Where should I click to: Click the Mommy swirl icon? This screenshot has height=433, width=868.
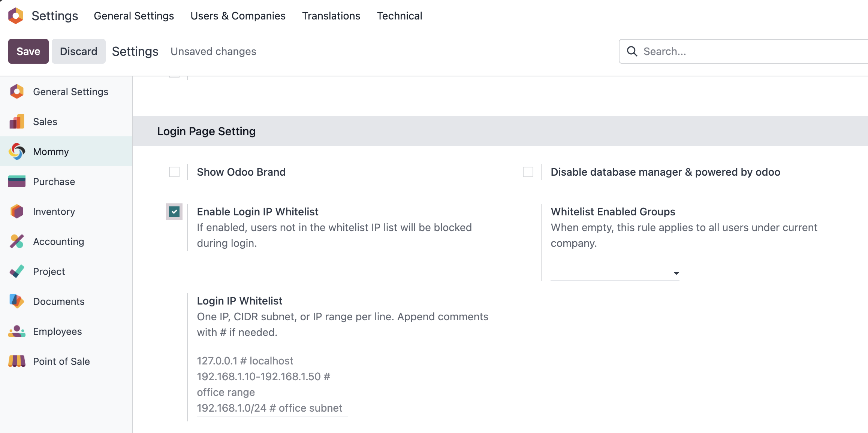[x=17, y=152]
